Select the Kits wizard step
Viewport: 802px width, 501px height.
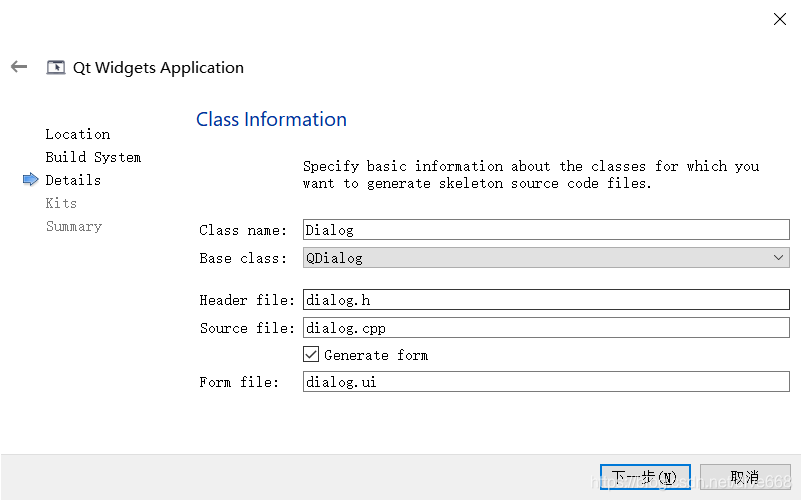[61, 203]
